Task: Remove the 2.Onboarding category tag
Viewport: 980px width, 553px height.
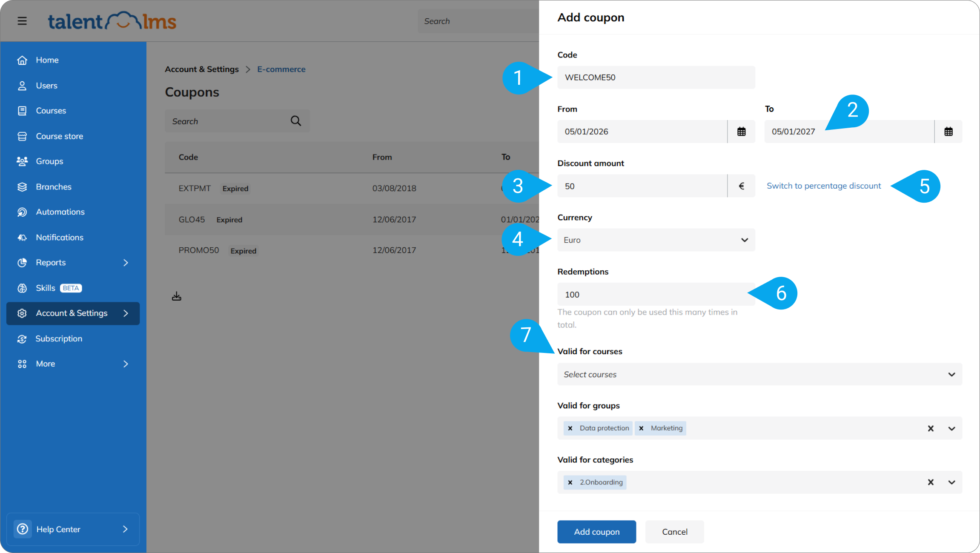Action: (570, 482)
